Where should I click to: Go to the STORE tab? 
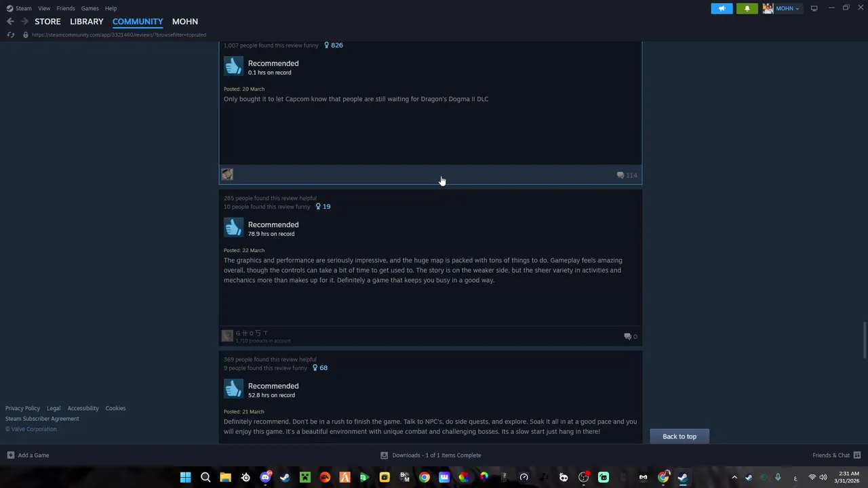[47, 22]
